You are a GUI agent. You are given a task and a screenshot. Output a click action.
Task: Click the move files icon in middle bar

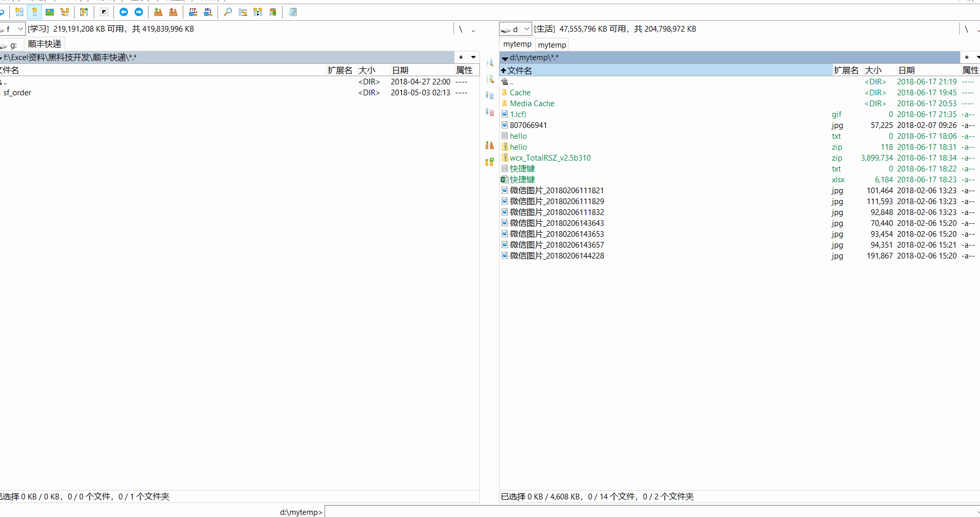tap(490, 112)
